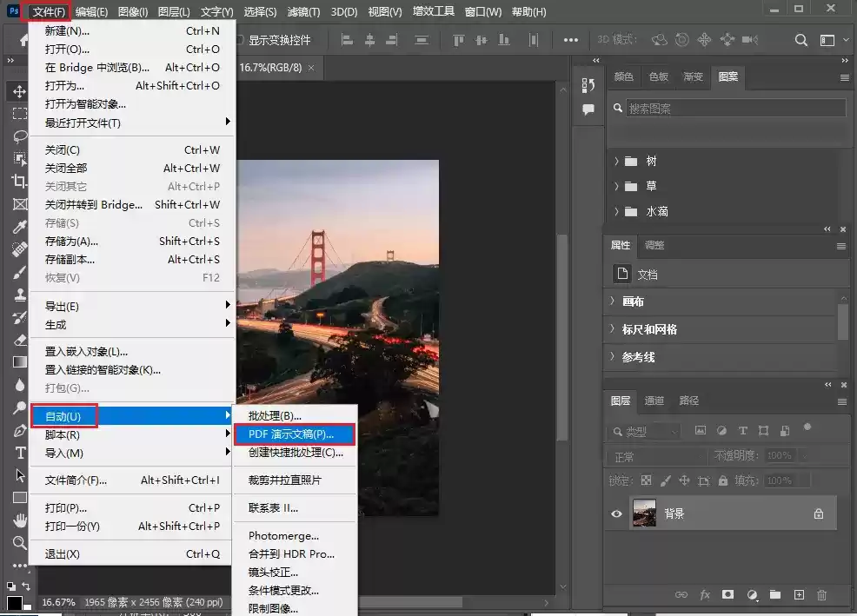Select the Crop tool
Screen dimensions: 857x616
click(x=19, y=182)
